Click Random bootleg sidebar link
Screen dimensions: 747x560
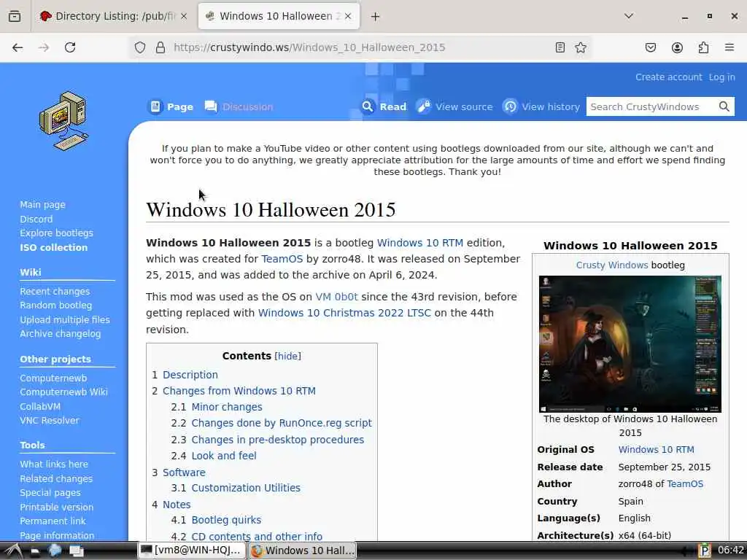[x=55, y=306]
